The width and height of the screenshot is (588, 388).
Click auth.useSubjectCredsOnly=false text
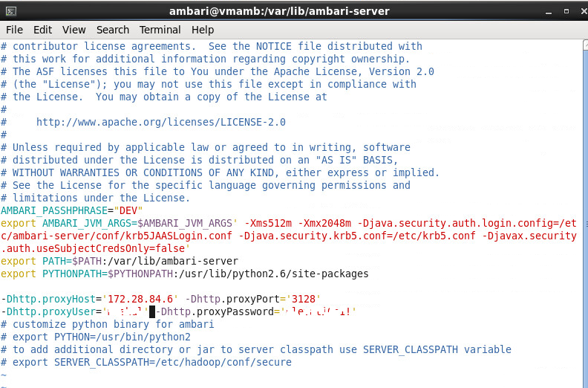[96, 249]
